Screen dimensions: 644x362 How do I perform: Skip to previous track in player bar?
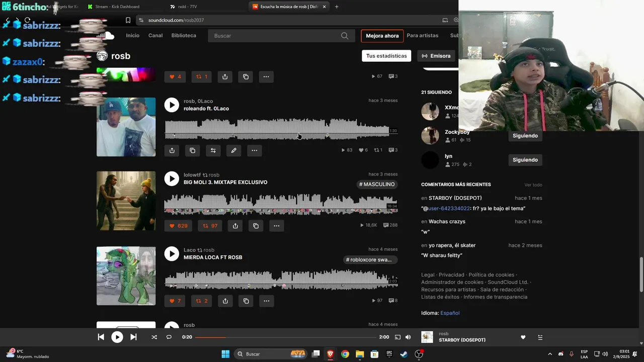coord(101,337)
